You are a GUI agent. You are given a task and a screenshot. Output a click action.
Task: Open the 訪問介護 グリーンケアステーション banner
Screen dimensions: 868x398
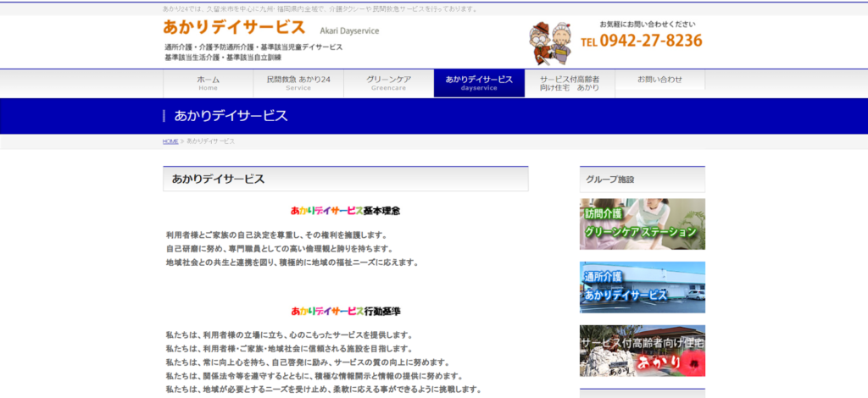[642, 224]
